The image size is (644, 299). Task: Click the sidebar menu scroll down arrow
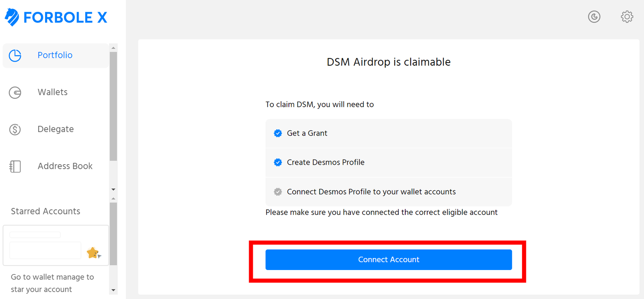(x=114, y=190)
